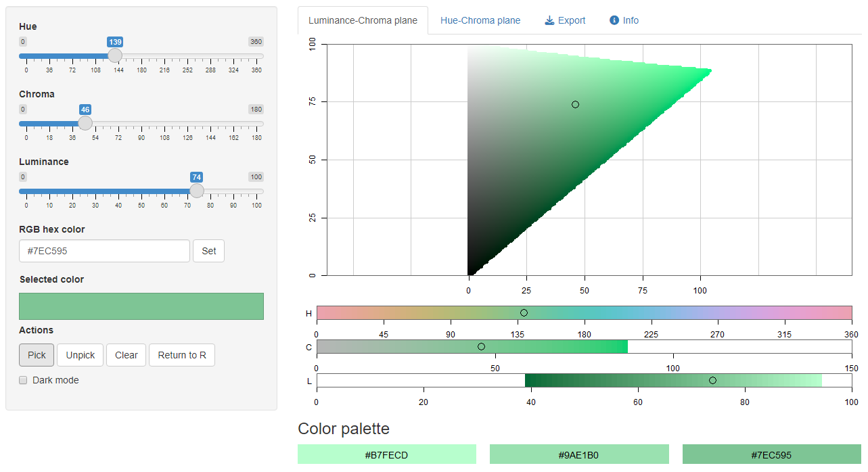Clear the picked colors

click(x=127, y=355)
